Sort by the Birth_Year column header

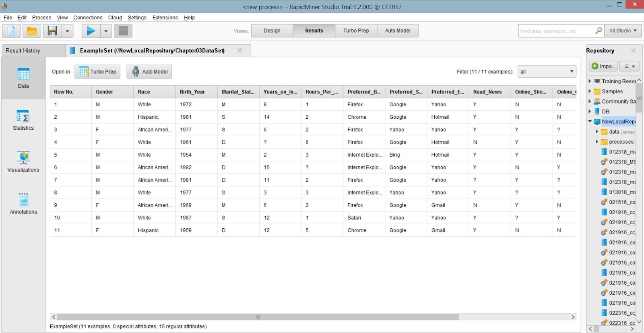196,92
